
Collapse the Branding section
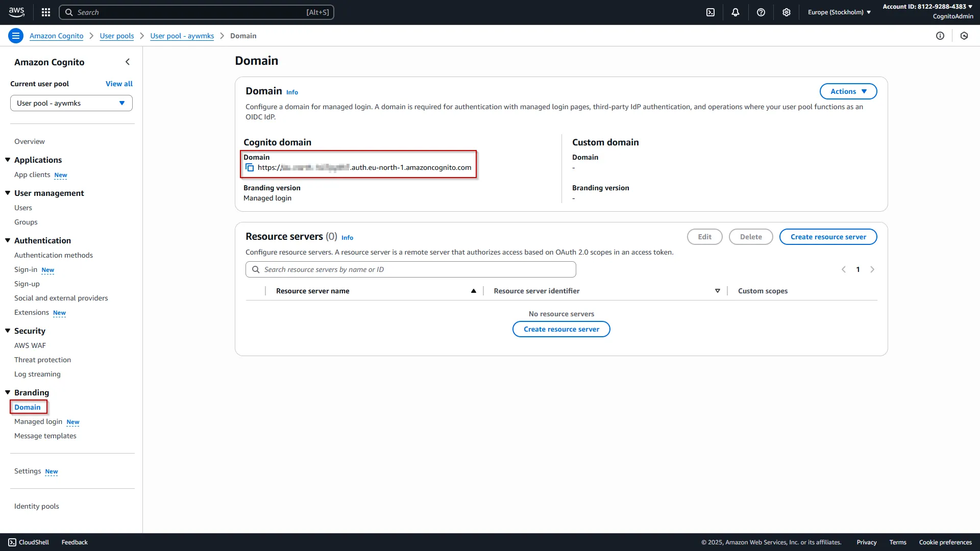[x=8, y=392]
